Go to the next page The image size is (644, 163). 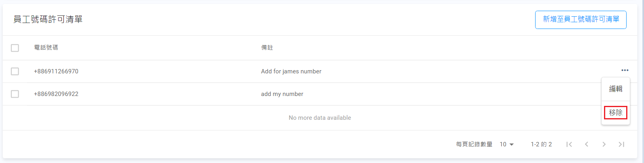604,144
